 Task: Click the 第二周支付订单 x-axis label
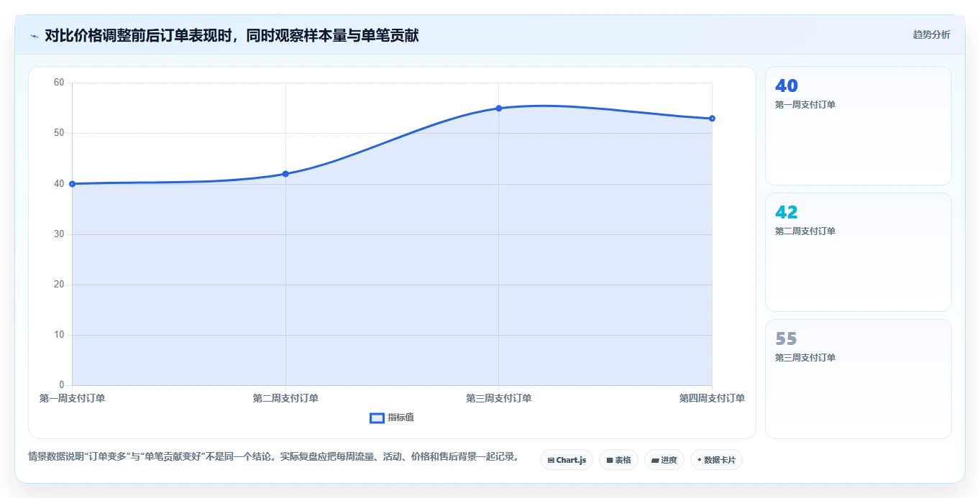pyautogui.click(x=285, y=398)
